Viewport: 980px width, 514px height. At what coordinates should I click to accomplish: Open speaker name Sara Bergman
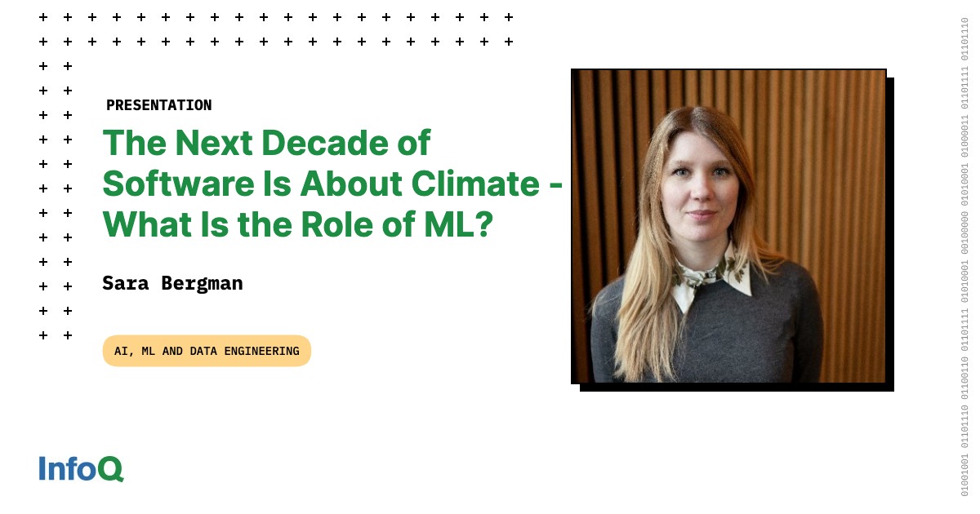click(x=172, y=283)
